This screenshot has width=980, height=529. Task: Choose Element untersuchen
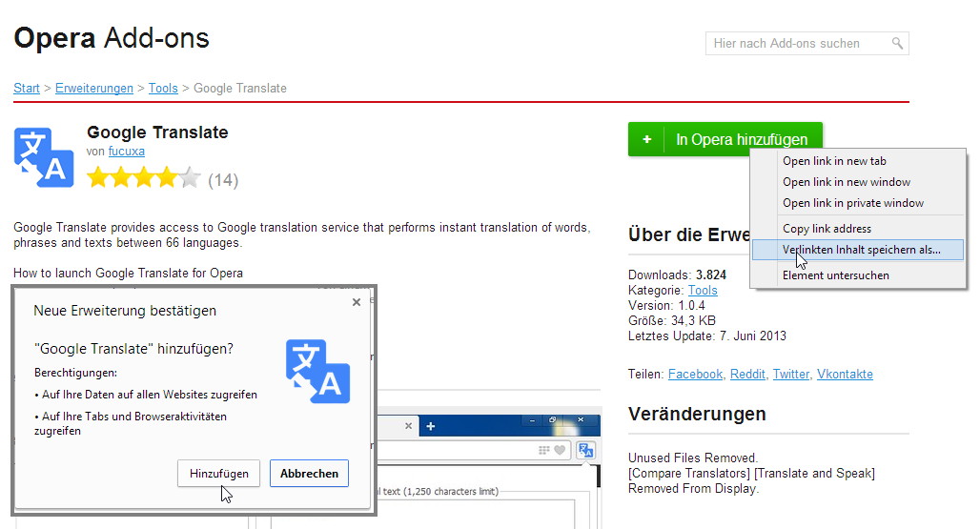(x=858, y=275)
